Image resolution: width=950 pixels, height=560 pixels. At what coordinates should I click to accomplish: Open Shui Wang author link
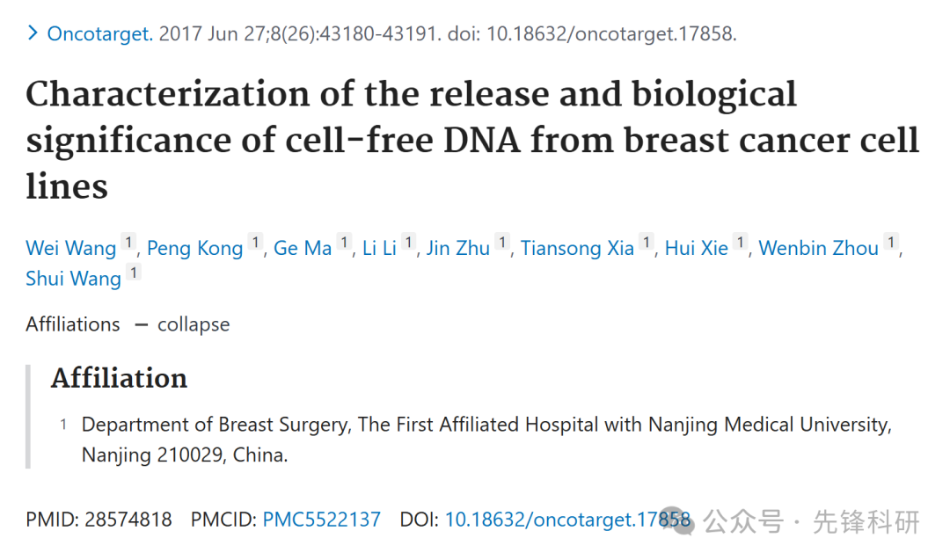pyautogui.click(x=73, y=279)
